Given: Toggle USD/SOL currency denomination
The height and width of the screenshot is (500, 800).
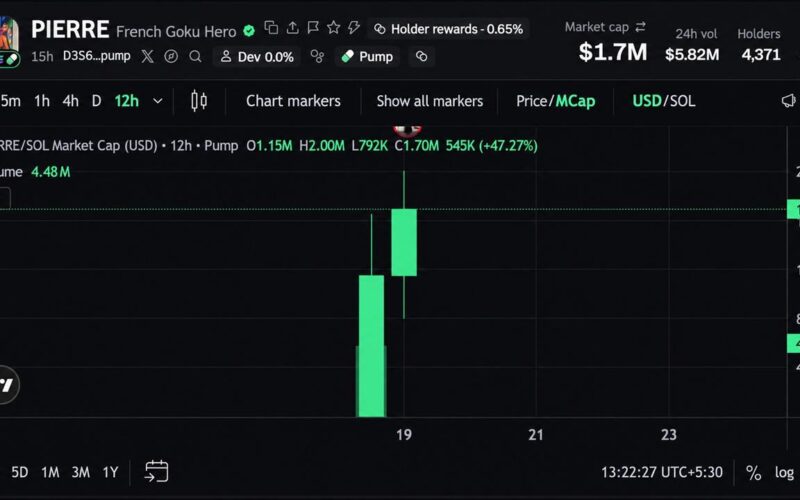Looking at the screenshot, I should tap(664, 101).
